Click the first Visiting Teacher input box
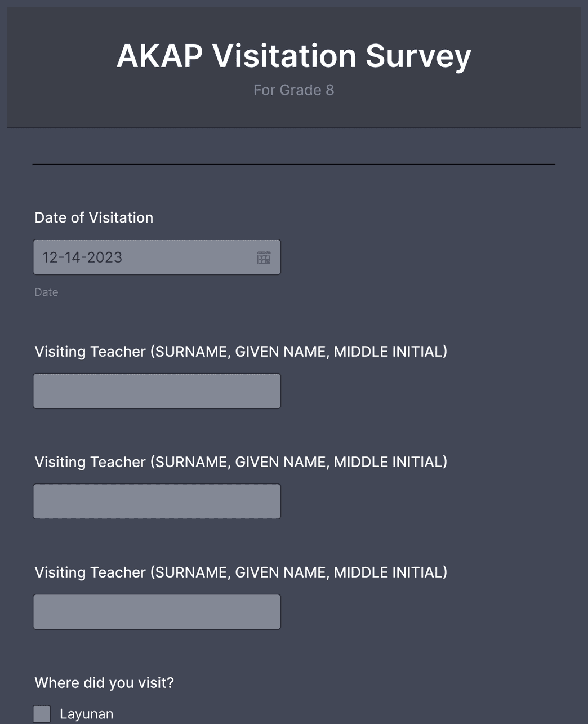 (x=157, y=390)
